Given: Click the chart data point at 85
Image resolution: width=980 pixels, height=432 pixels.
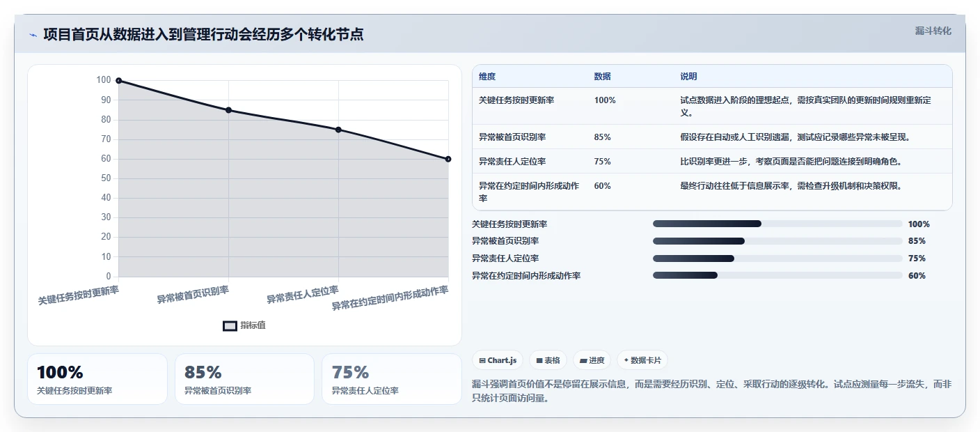Looking at the screenshot, I should pos(228,110).
